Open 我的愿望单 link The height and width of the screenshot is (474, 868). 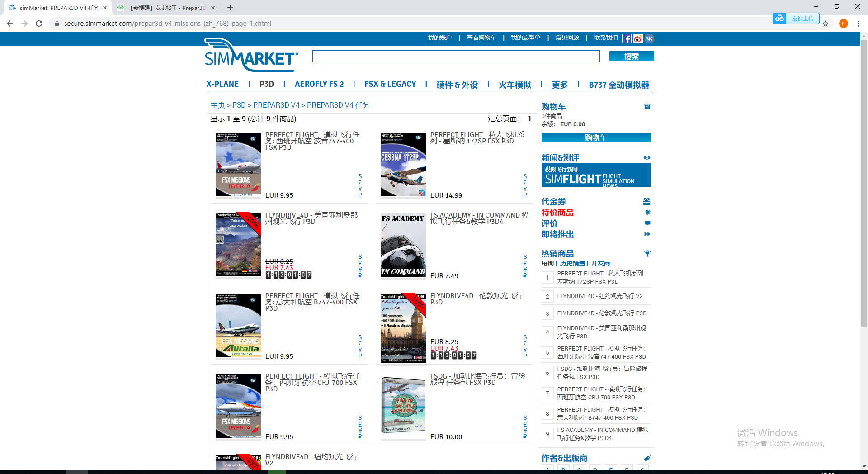click(526, 38)
